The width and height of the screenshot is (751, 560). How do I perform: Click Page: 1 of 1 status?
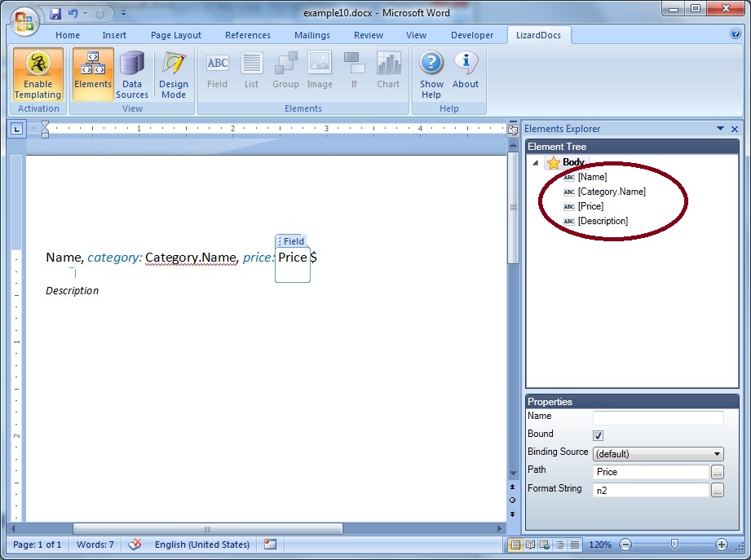point(37,545)
